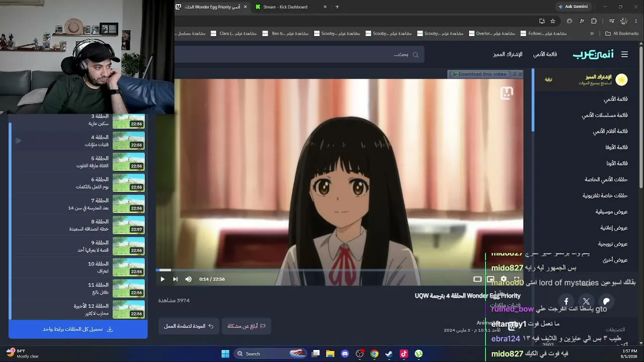Open the hamburger menu on AnimeRab site
This screenshot has width=644, height=362.
click(x=624, y=54)
